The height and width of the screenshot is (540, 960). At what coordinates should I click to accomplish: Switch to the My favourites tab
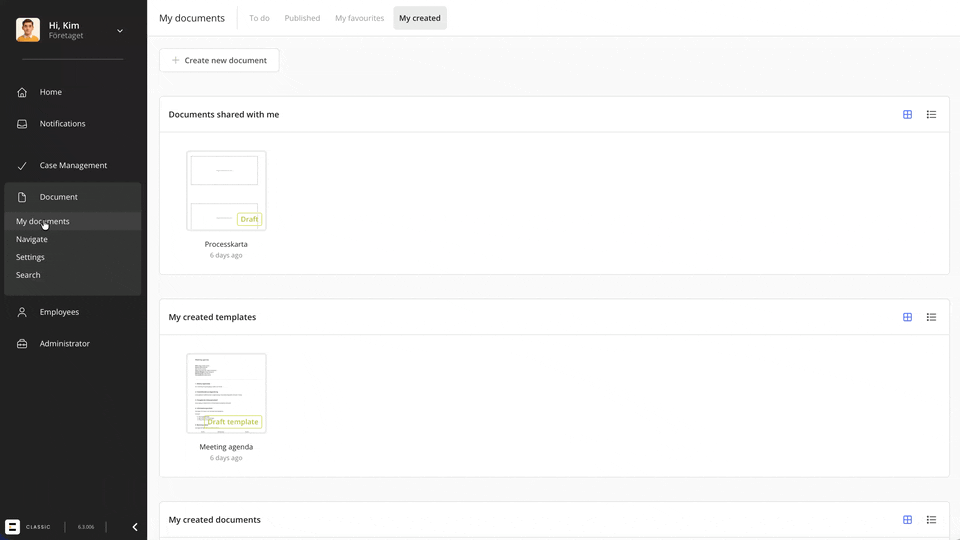coord(359,18)
